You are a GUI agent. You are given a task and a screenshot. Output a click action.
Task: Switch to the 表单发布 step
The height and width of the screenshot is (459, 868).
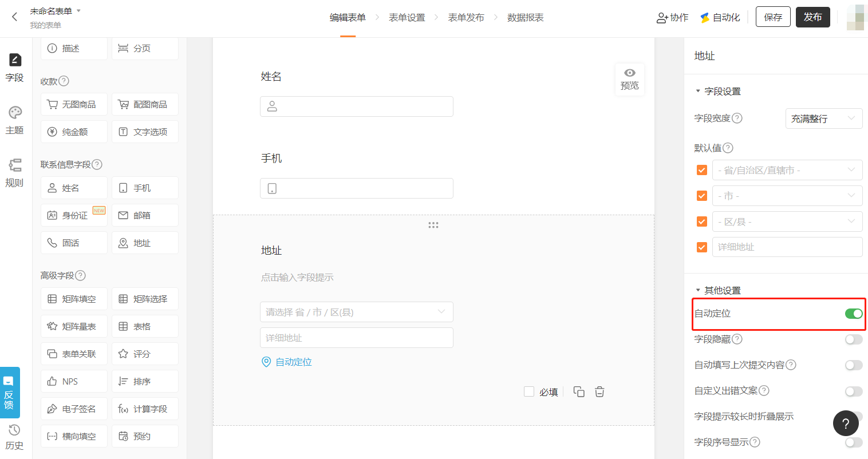[x=466, y=18]
